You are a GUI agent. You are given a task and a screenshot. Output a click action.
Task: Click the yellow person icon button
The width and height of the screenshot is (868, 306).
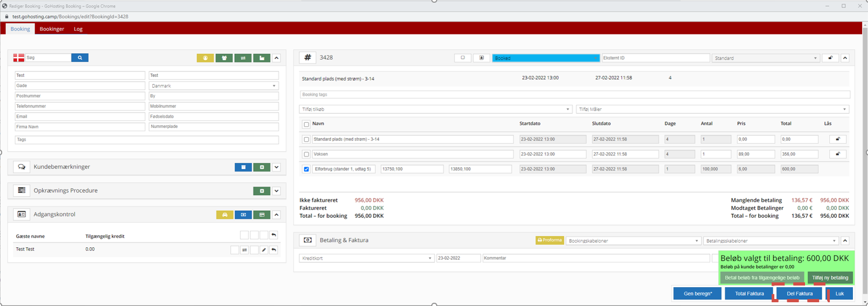pyautogui.click(x=205, y=58)
